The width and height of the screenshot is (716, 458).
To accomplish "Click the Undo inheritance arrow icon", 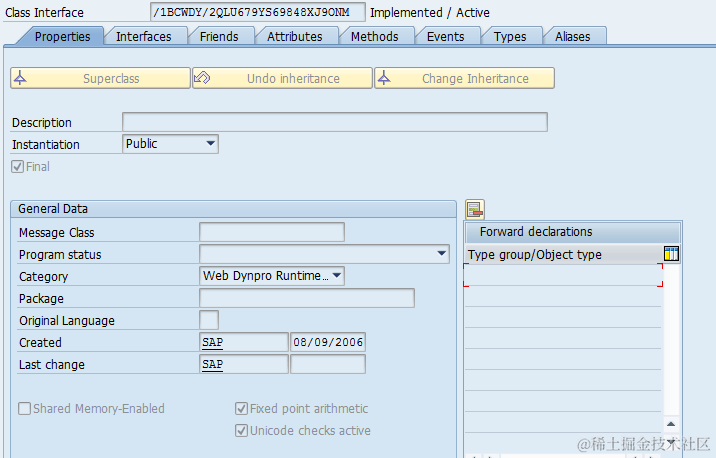I will (202, 78).
